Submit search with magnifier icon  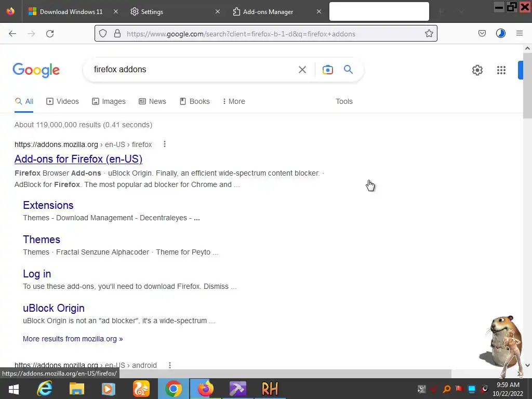coord(348,70)
